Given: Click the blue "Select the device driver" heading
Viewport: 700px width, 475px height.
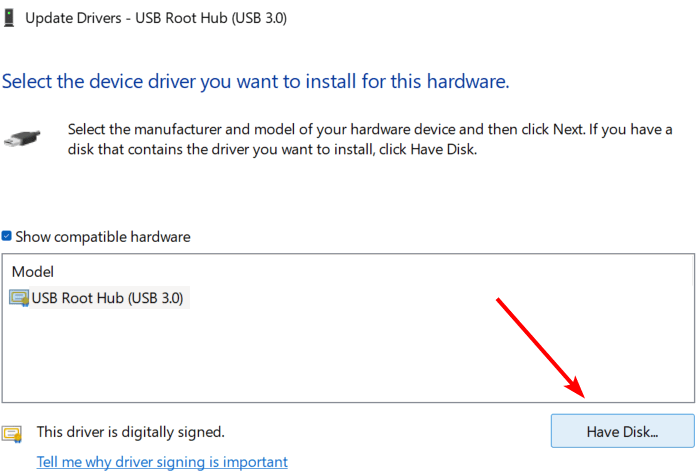Looking at the screenshot, I should coord(255,82).
